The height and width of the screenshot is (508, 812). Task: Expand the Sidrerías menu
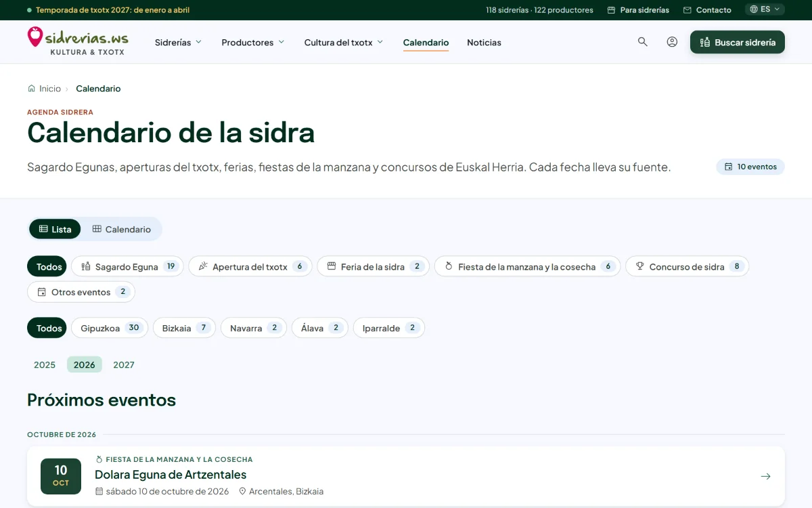click(x=179, y=42)
